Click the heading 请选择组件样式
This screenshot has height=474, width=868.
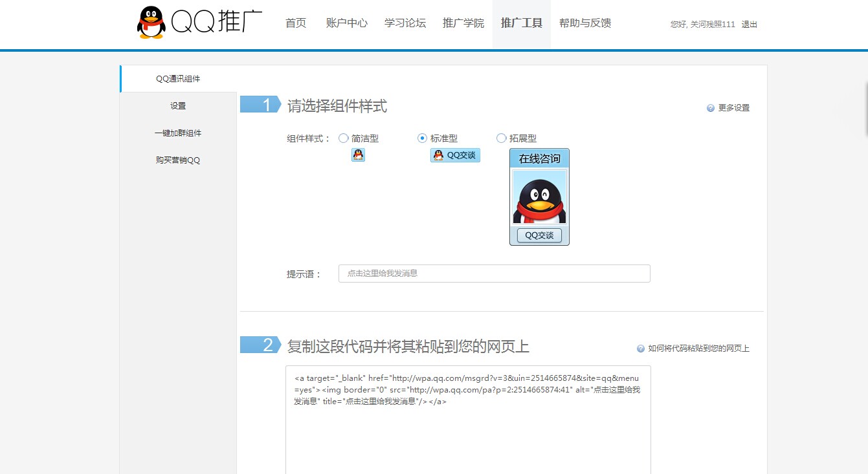337,106
